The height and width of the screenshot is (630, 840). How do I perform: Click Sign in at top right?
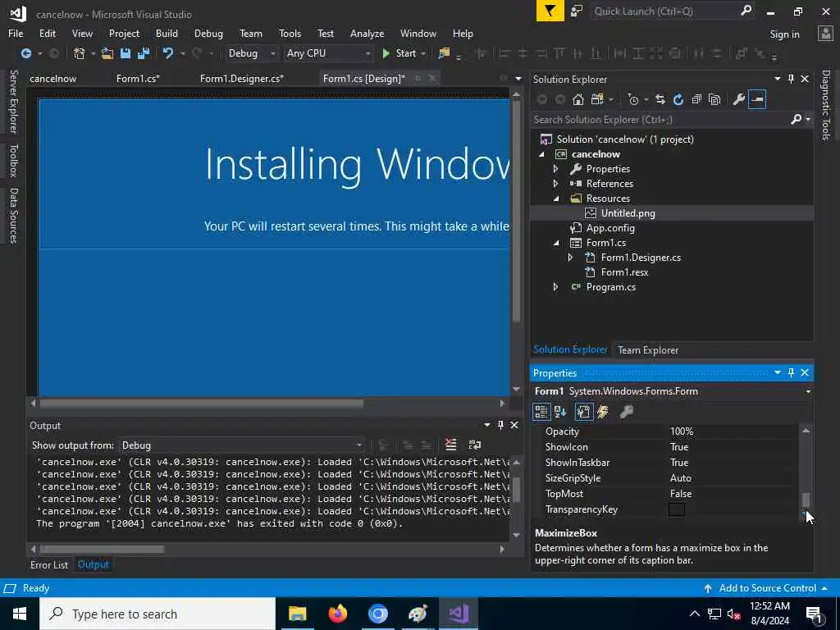[x=784, y=34]
